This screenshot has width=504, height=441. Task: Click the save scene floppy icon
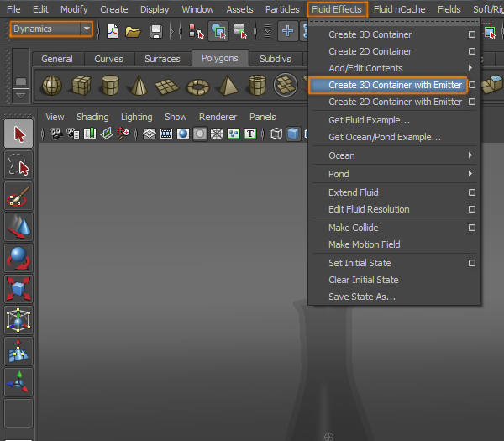tap(155, 31)
